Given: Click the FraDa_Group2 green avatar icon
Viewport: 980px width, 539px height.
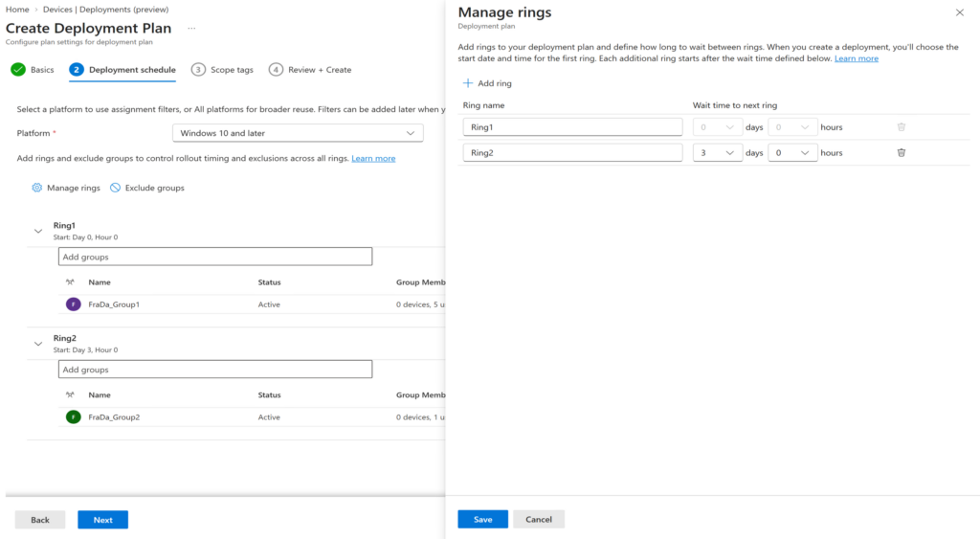Looking at the screenshot, I should coord(73,417).
